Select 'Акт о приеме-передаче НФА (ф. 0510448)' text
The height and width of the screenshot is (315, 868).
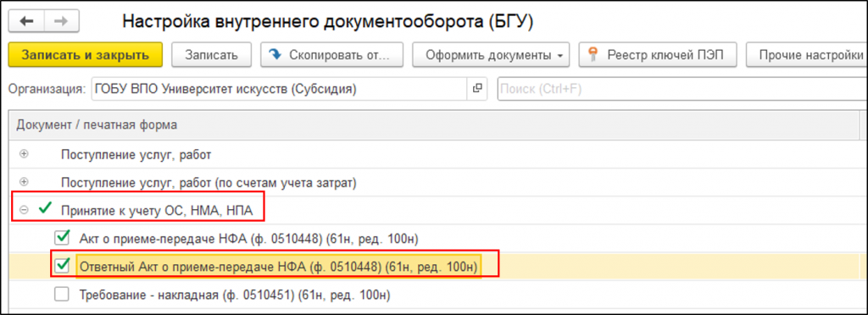pos(249,239)
